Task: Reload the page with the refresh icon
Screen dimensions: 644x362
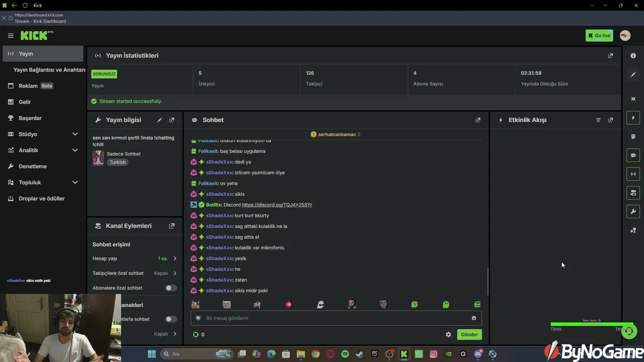Action: coord(25,6)
